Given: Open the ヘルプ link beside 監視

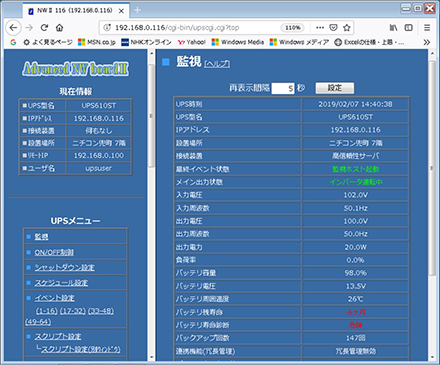Looking at the screenshot, I should tap(217, 64).
